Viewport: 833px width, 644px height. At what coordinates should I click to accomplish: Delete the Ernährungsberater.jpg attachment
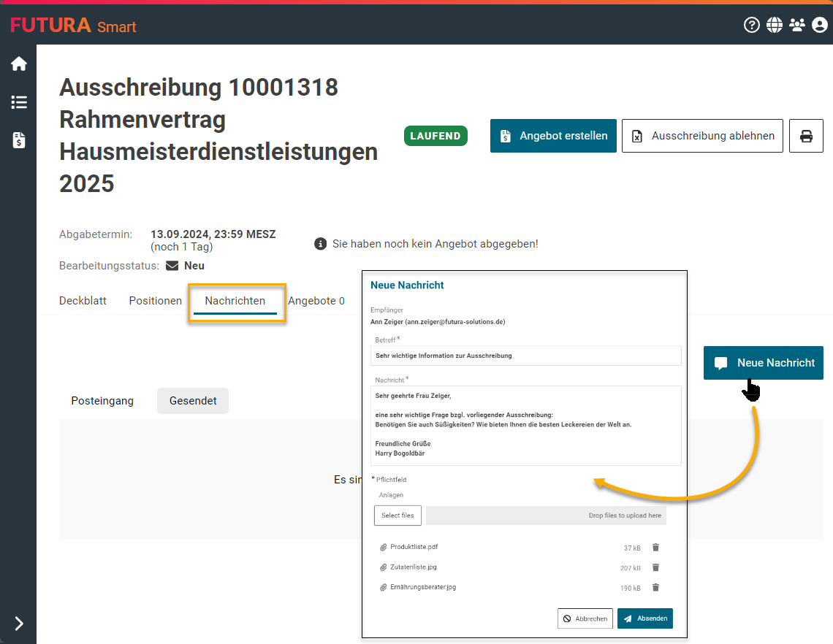(655, 587)
